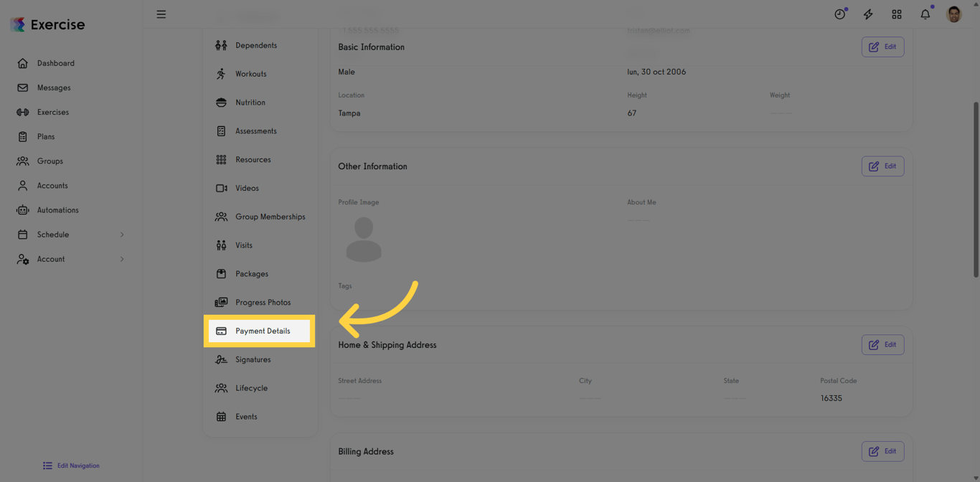Click Edit on Billing Address
The height and width of the screenshot is (482, 980).
tap(882, 451)
